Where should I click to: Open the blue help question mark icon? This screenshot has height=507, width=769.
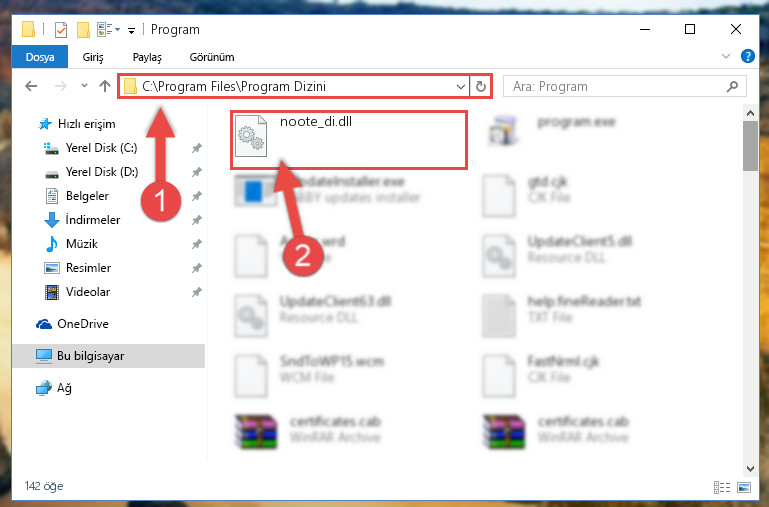(x=747, y=56)
